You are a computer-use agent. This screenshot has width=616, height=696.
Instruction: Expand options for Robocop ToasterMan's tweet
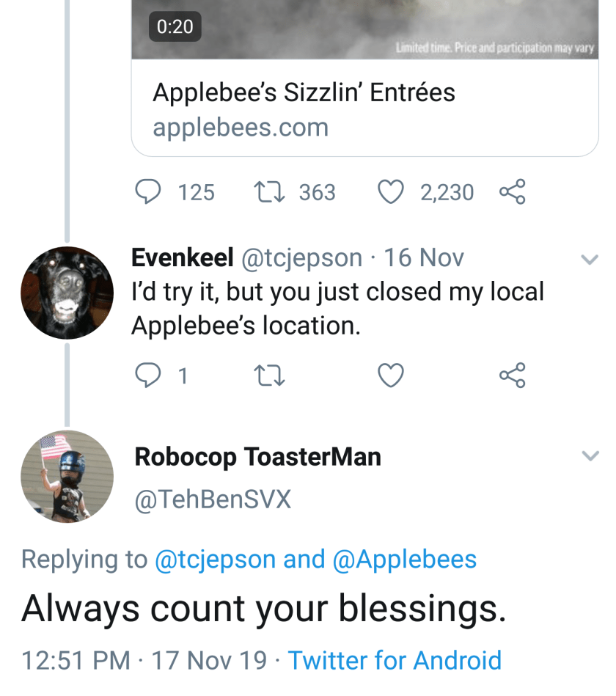(590, 456)
